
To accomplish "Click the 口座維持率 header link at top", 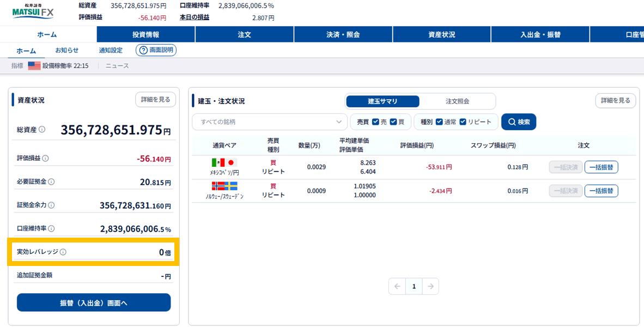I will (195, 5).
